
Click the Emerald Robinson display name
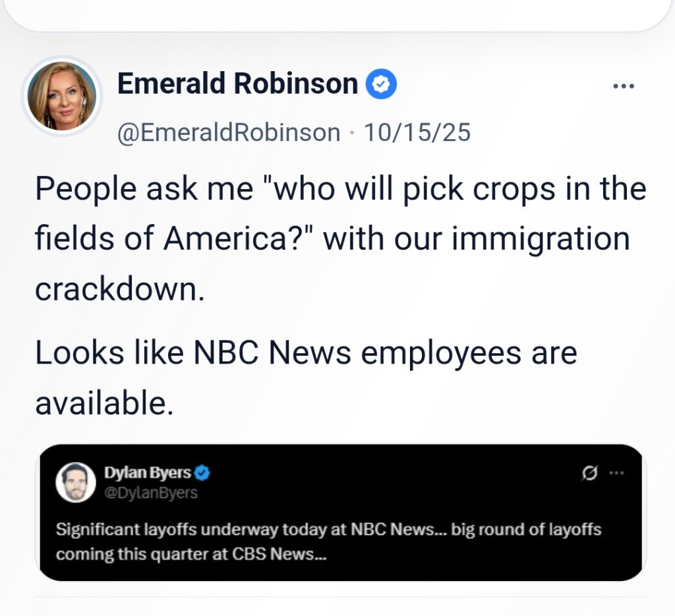point(237,84)
